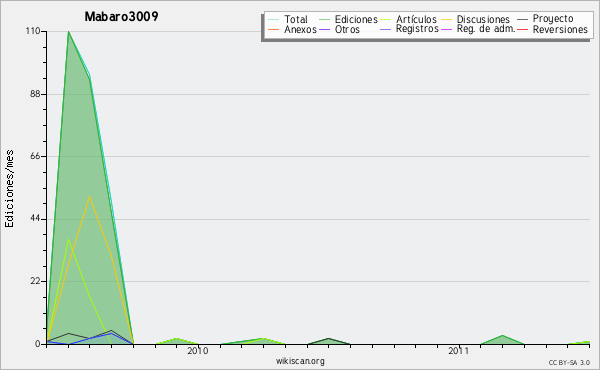Click the CC BY-SA 3.0 license text
600x370 pixels.
click(x=569, y=363)
